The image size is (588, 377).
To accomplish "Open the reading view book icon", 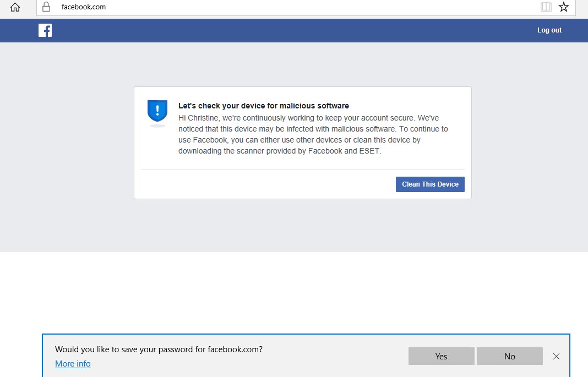I will (x=546, y=7).
